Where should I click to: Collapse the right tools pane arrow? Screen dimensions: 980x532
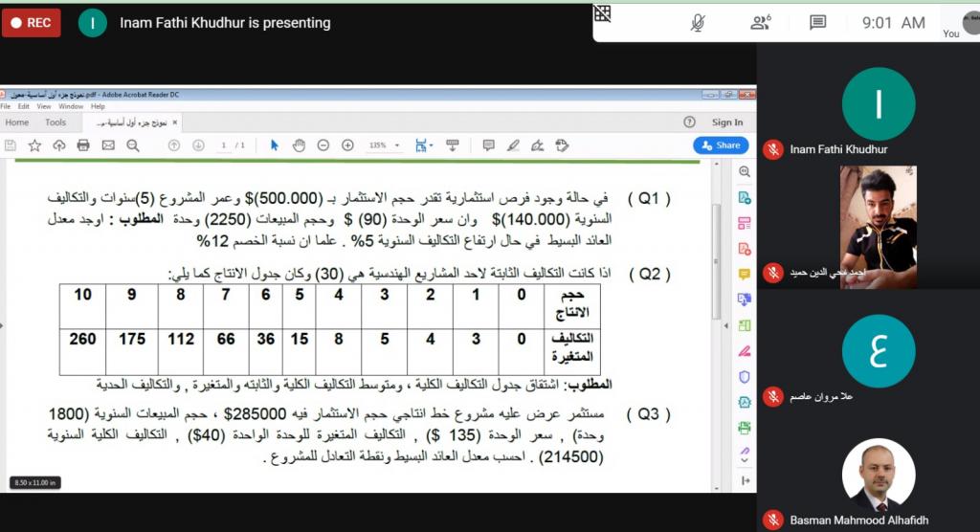(x=744, y=479)
